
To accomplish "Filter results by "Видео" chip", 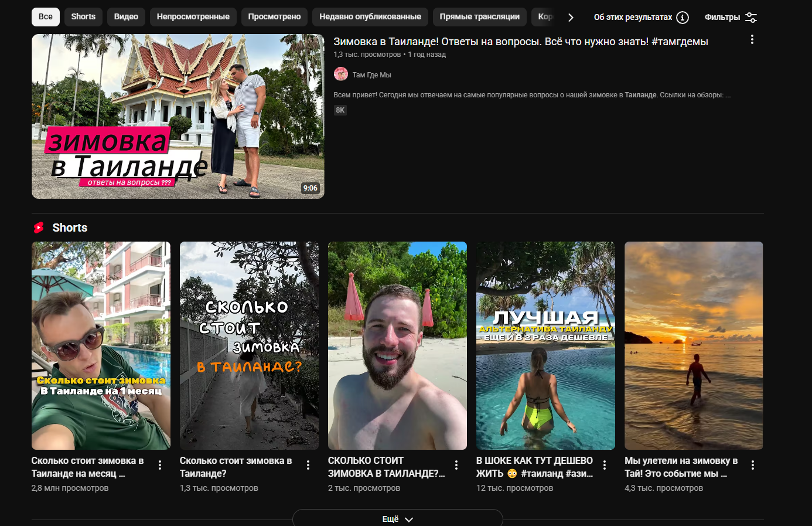I will [x=126, y=17].
